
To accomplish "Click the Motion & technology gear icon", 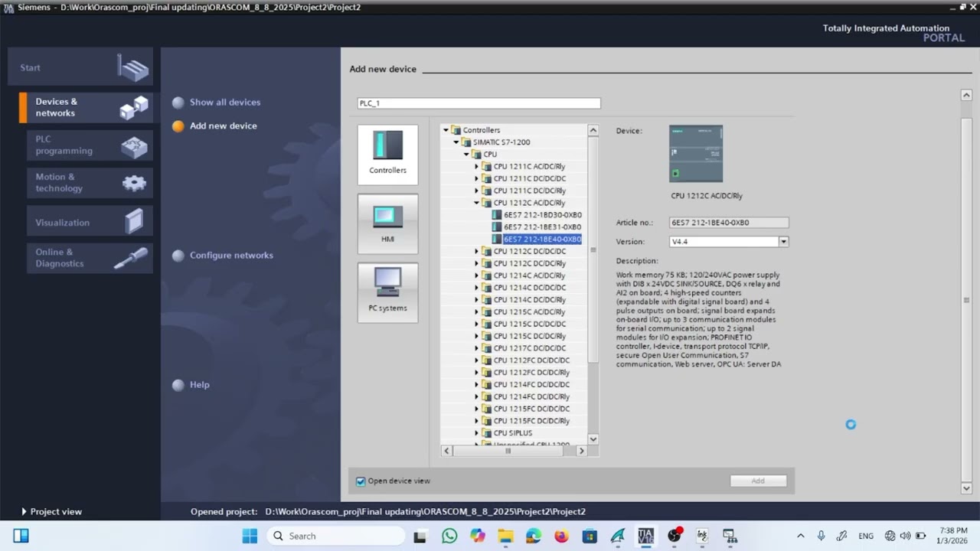I will [134, 183].
